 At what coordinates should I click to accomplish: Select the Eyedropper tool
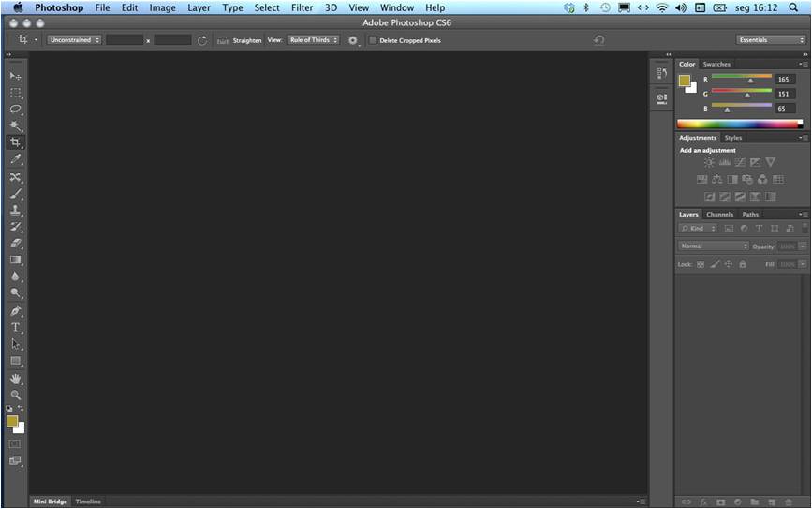[x=16, y=159]
